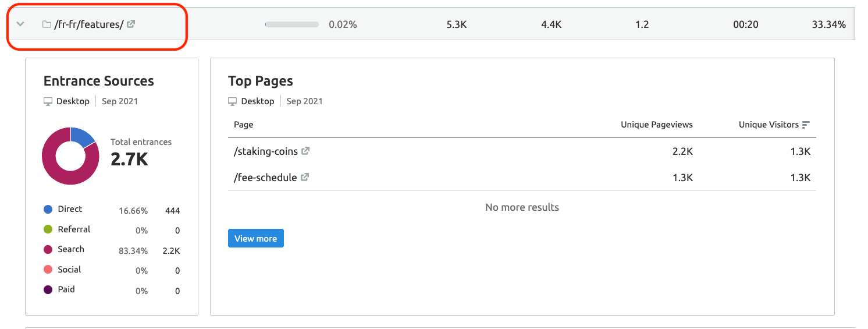The width and height of the screenshot is (868, 329).
Task: Click the View more button
Action: coord(256,238)
